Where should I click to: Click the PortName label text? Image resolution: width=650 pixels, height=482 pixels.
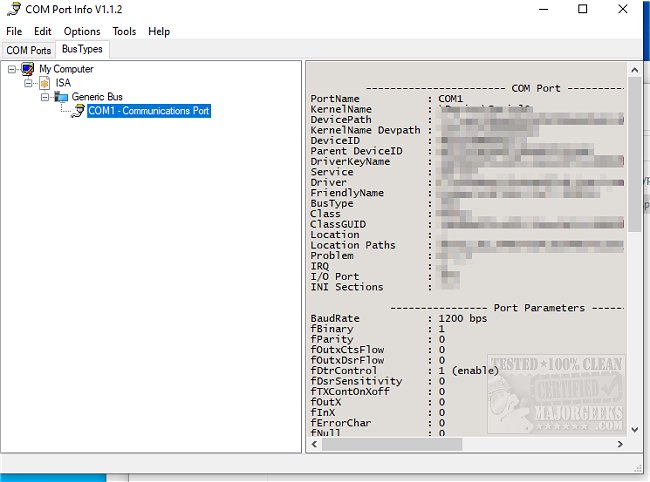(x=335, y=99)
